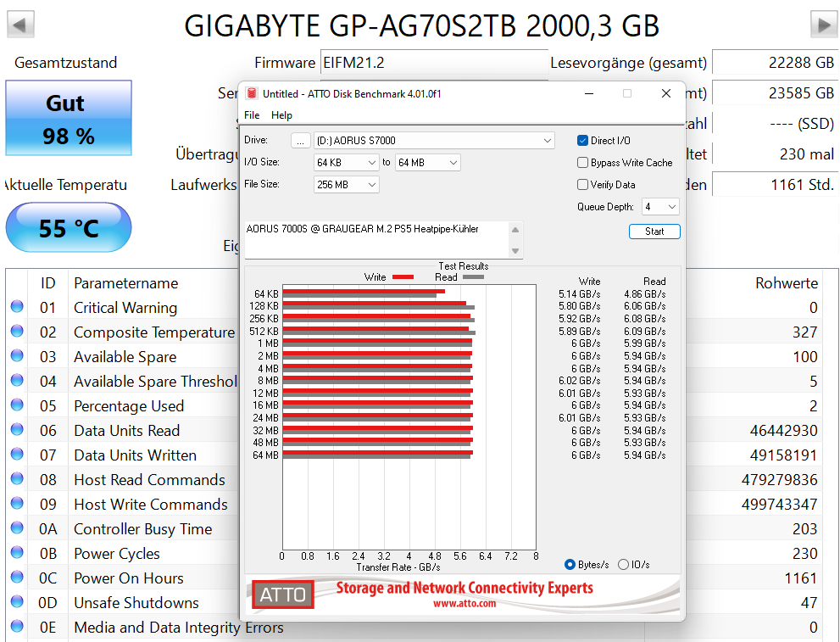Go to previous disk with left arrow
This screenshot has height=642, width=840.
pyautogui.click(x=20, y=24)
